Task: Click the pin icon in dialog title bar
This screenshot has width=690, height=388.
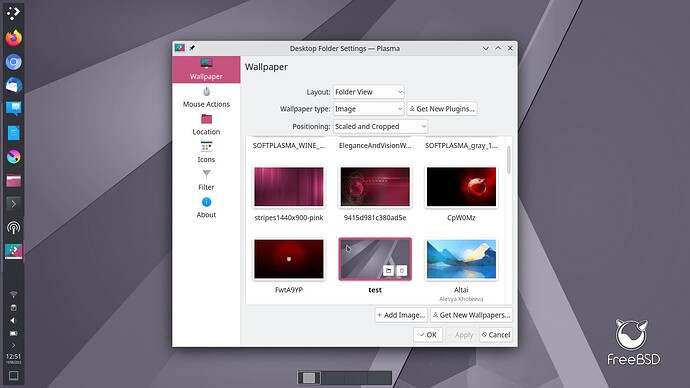Action: pyautogui.click(x=192, y=48)
